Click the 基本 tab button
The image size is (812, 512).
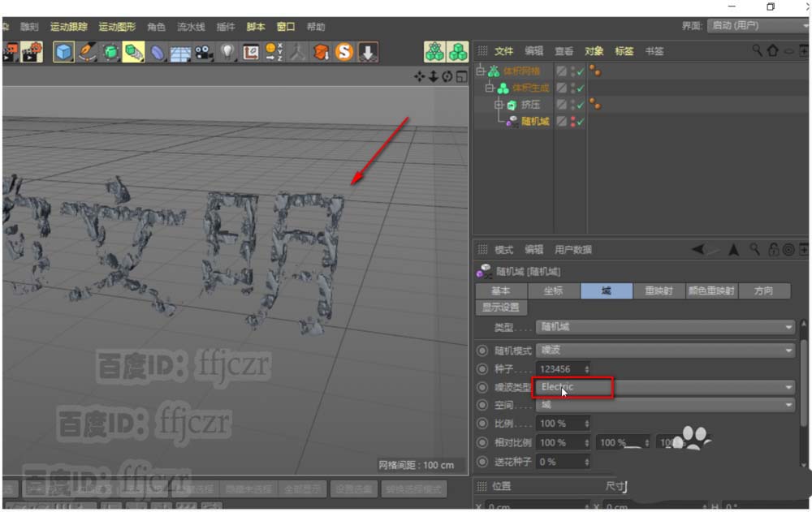point(501,290)
